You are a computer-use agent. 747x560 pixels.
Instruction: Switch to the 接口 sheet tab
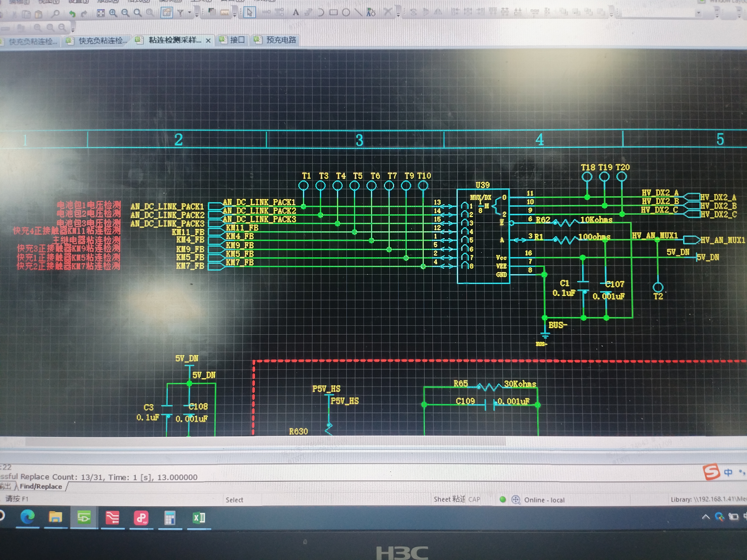232,40
